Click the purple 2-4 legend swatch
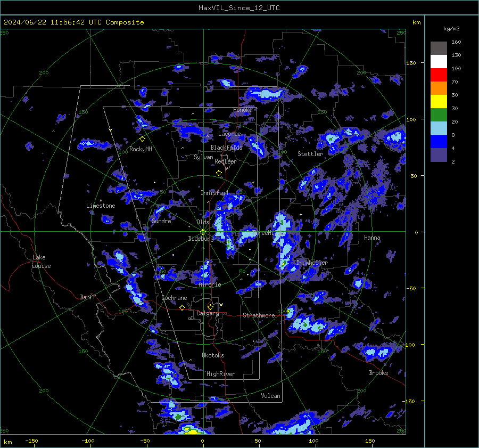 click(439, 155)
